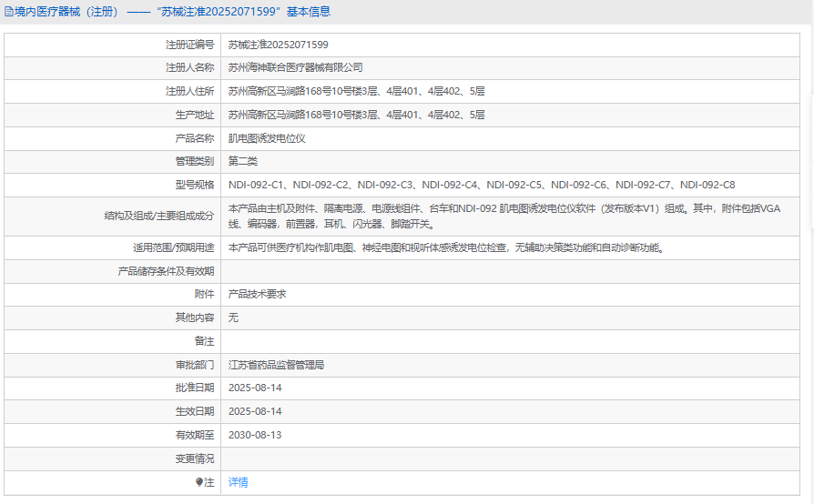This screenshot has height=504, width=814.
Task: Click expiry date value 2030-08-13
Action: point(255,435)
